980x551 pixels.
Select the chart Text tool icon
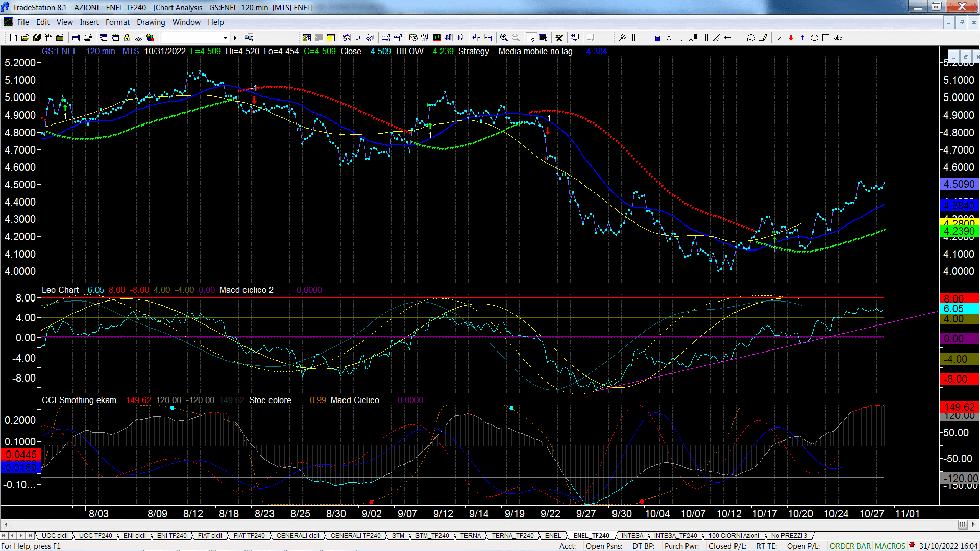(x=543, y=38)
